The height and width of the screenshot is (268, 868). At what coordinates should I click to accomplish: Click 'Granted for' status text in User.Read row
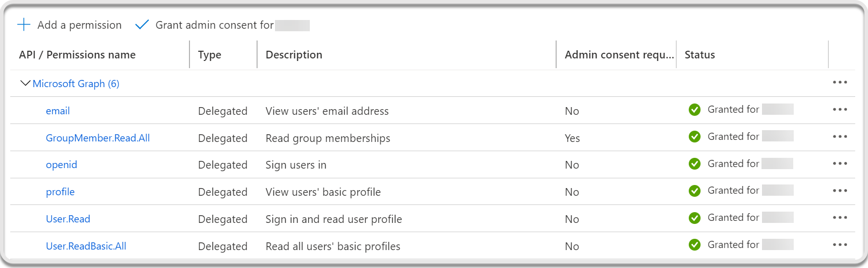click(733, 217)
